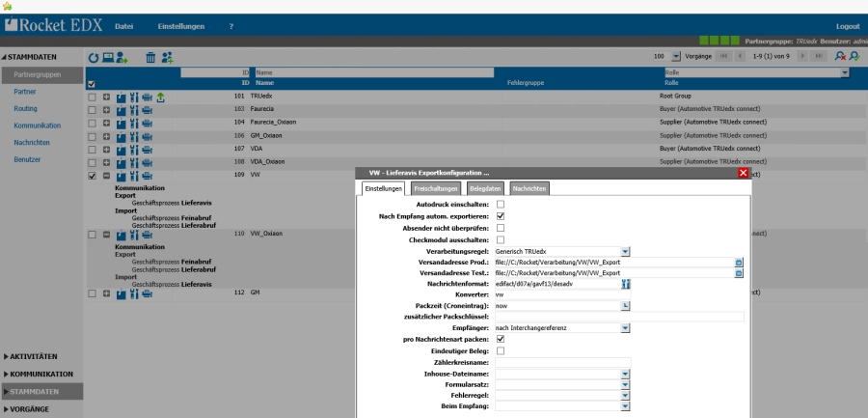Open the Beim Empfang dropdown
This screenshot has width=868, height=418.
(x=626, y=406)
